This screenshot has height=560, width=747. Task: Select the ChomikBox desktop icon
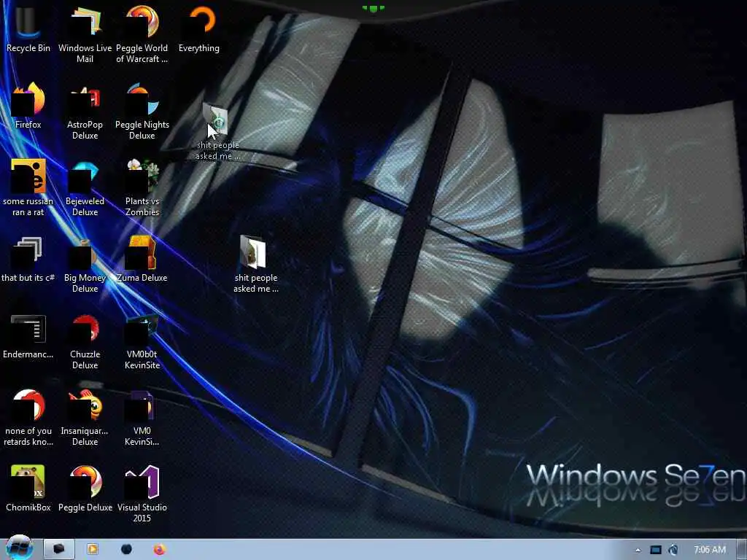[x=28, y=489]
